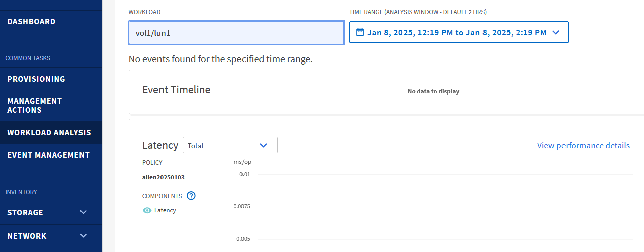Click the policy name allen20250103
The width and height of the screenshot is (644, 252).
pyautogui.click(x=164, y=177)
